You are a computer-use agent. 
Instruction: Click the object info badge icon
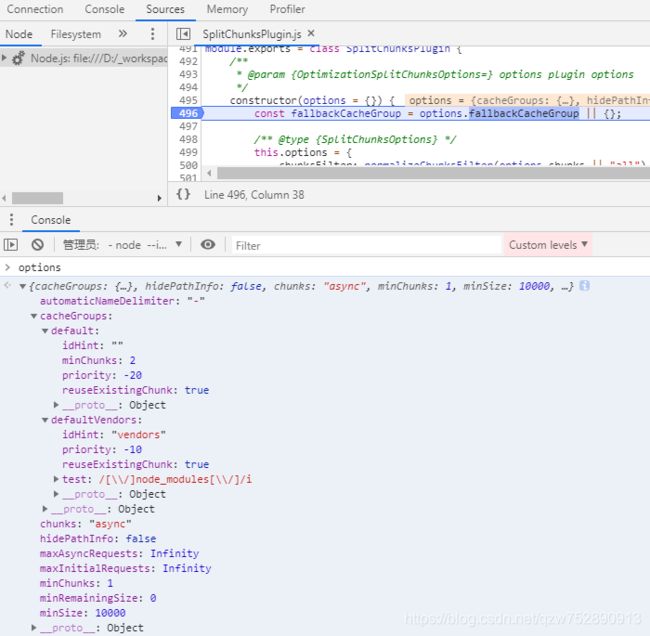(584, 286)
